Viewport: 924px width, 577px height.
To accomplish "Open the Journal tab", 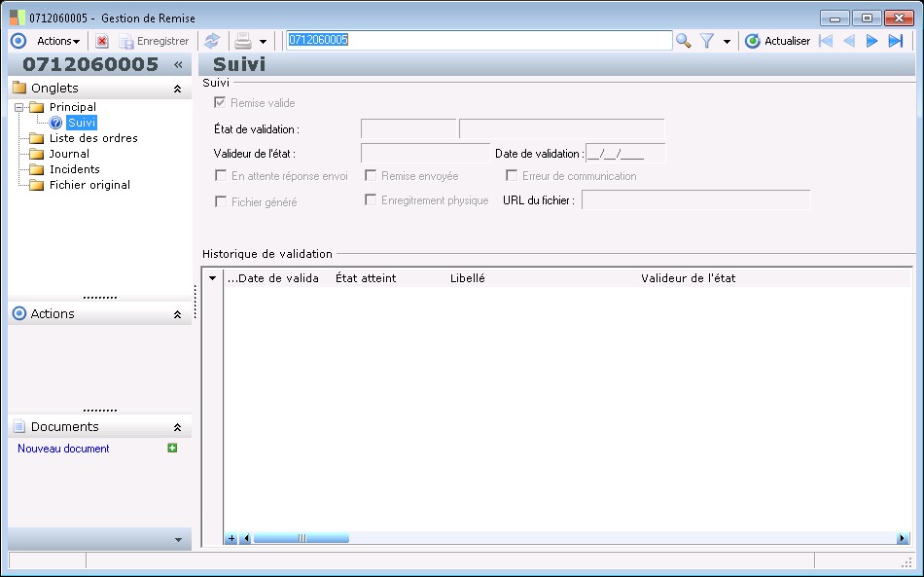I will [69, 154].
